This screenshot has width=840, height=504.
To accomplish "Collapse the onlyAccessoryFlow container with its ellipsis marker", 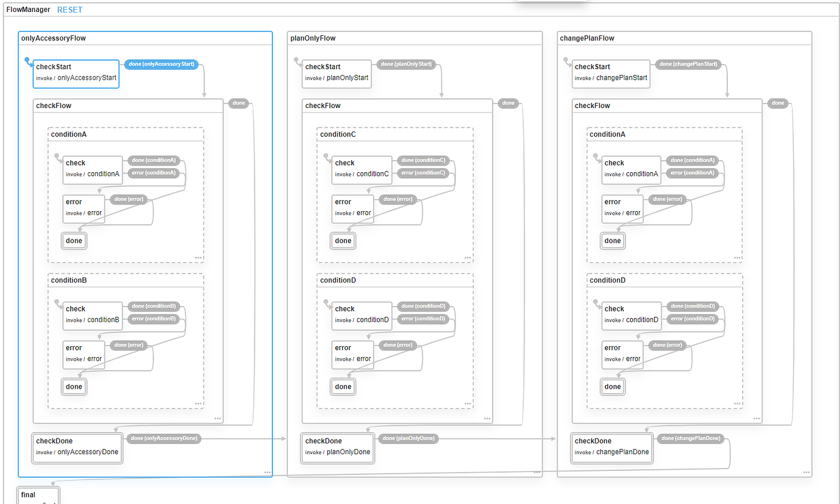I will (x=268, y=471).
